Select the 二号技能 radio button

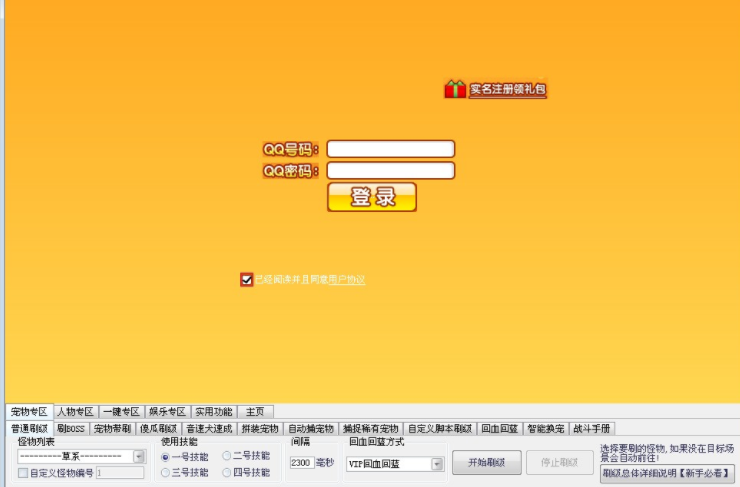[227, 456]
